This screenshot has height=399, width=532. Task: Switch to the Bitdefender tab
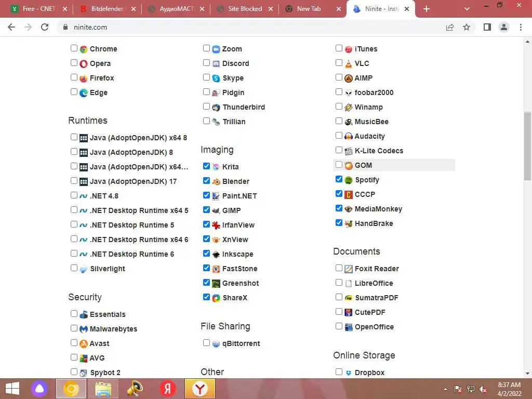107,9
